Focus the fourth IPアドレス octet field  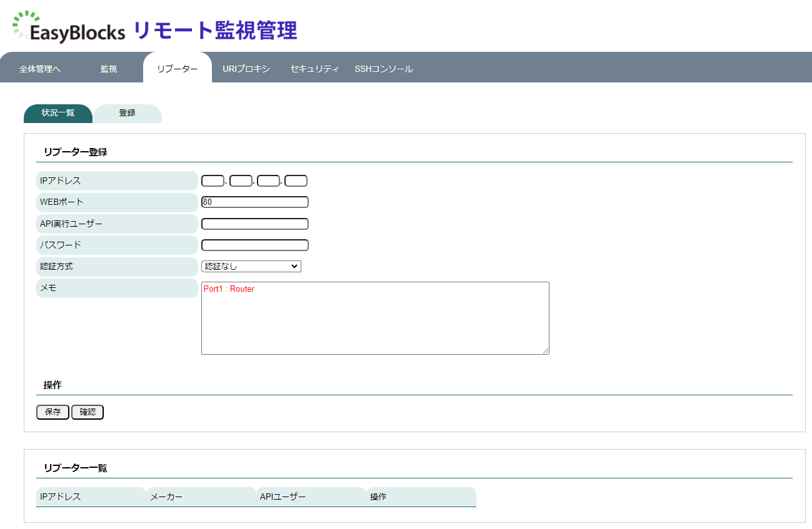[296, 181]
